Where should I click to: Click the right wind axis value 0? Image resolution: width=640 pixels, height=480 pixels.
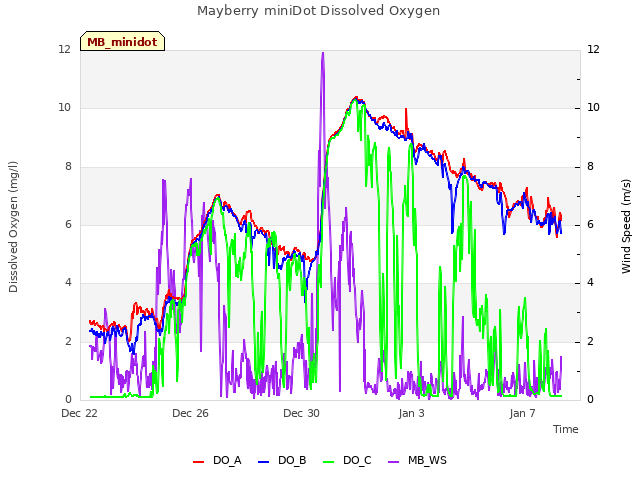(591, 399)
